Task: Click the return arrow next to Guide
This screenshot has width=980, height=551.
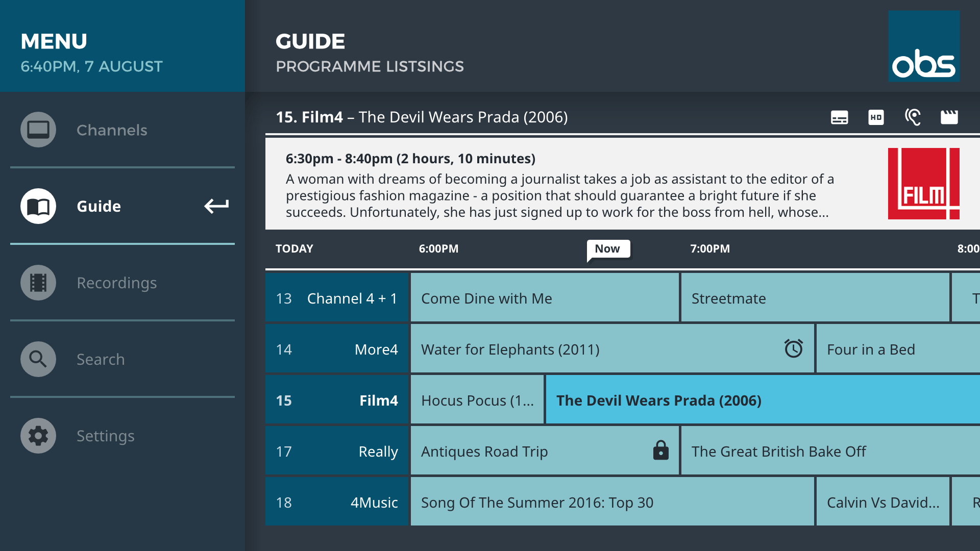Action: (x=216, y=206)
